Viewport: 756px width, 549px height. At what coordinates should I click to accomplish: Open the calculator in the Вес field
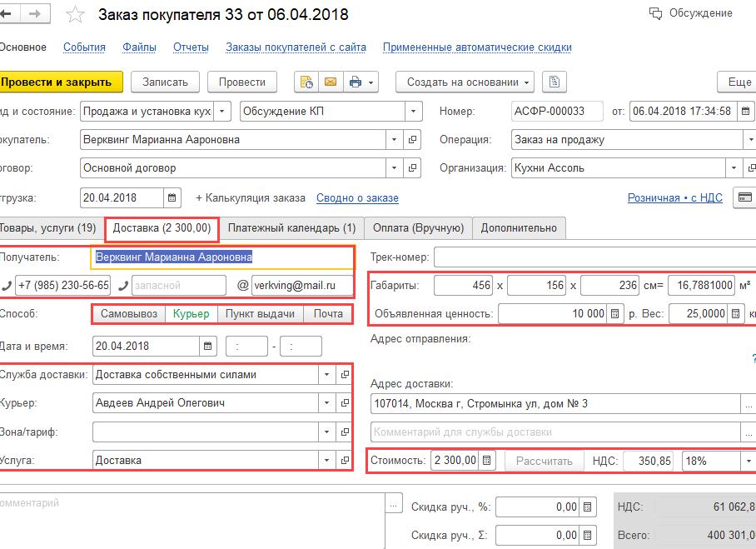736,313
